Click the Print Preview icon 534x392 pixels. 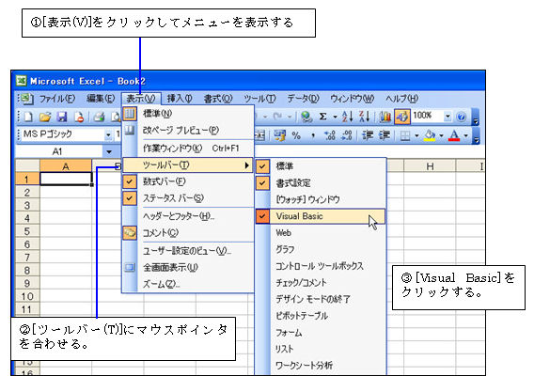pos(117,118)
